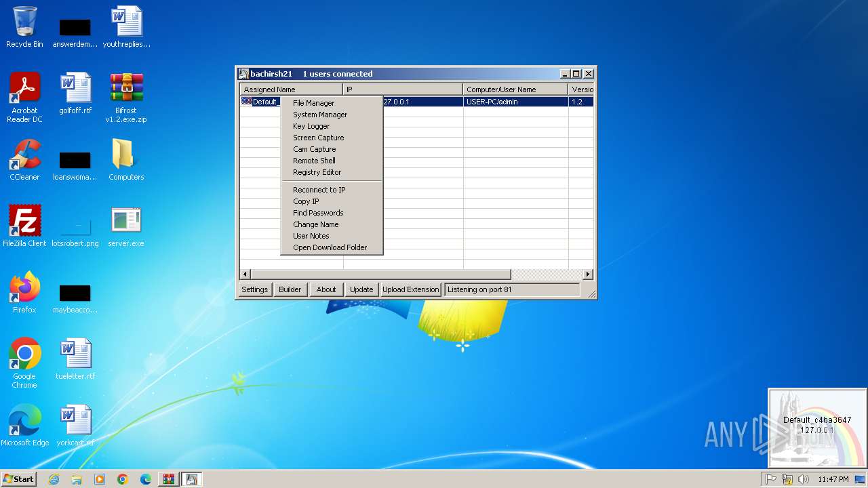Open tueletter.rtf document icon
868x488 pixels.
pos(75,359)
